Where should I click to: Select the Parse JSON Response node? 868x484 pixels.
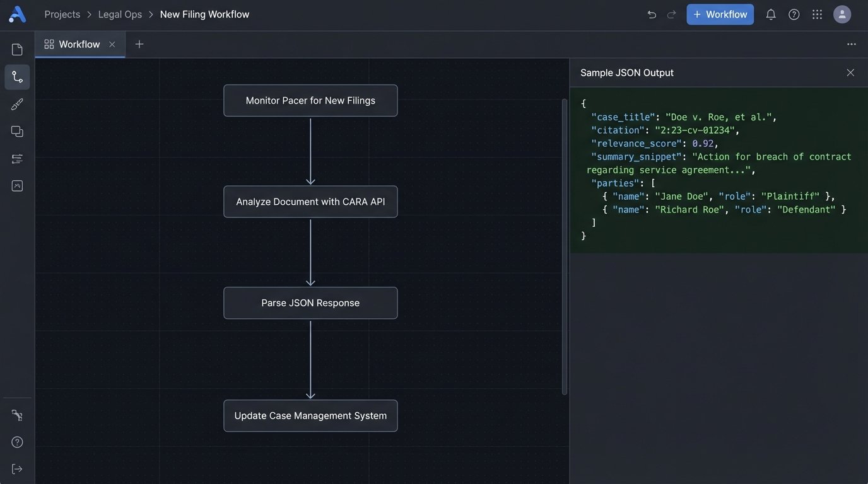310,303
